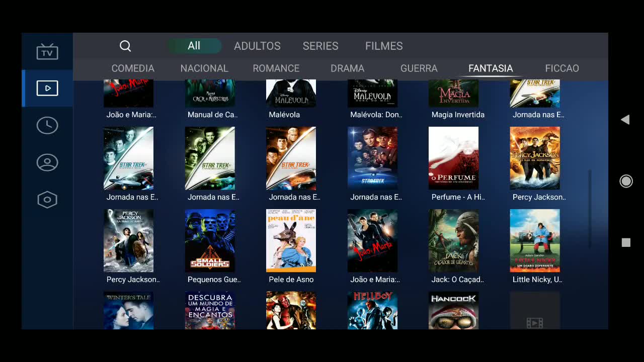Image resolution: width=644 pixels, height=362 pixels.
Task: Choose the ROMANCE genre
Action: (x=276, y=68)
